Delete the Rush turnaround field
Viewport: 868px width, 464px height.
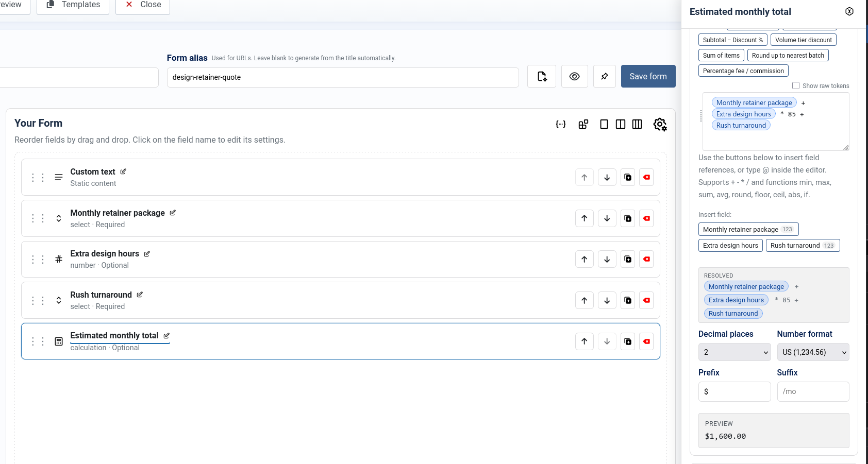pyautogui.click(x=646, y=300)
